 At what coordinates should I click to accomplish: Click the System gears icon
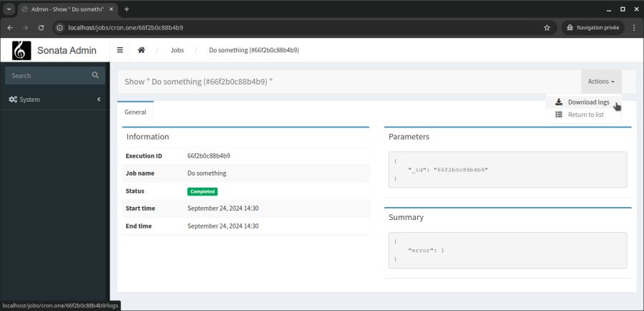click(13, 100)
